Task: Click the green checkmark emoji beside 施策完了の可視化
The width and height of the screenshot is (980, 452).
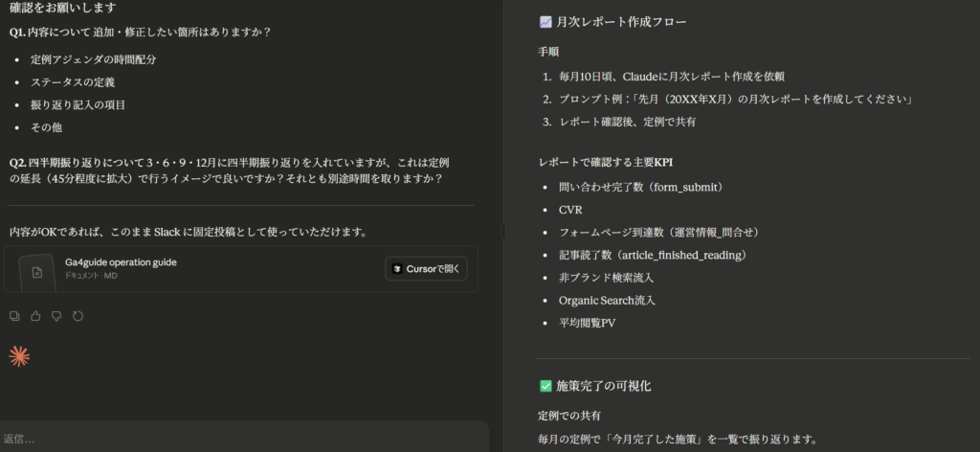Action: 546,385
